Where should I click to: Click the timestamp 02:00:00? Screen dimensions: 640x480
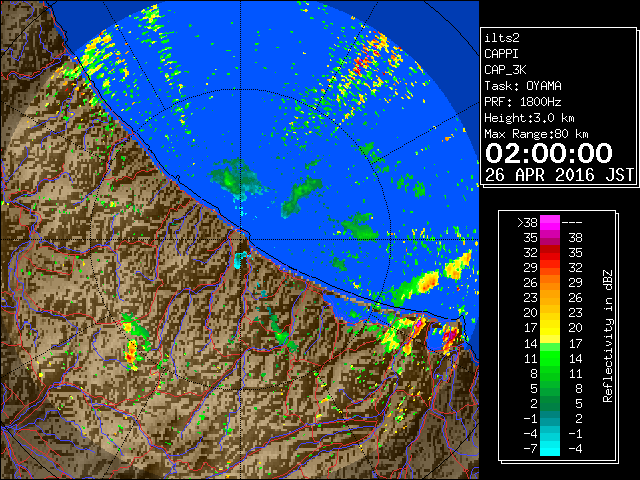pos(549,153)
